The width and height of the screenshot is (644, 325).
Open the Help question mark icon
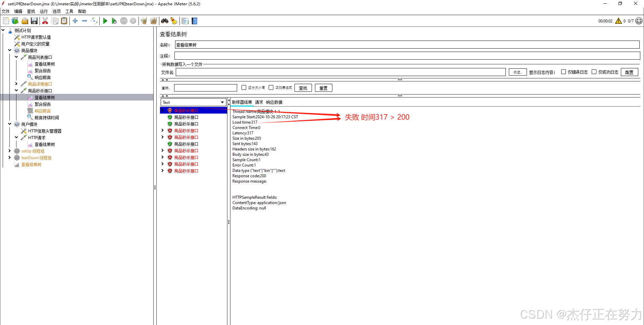click(x=195, y=21)
